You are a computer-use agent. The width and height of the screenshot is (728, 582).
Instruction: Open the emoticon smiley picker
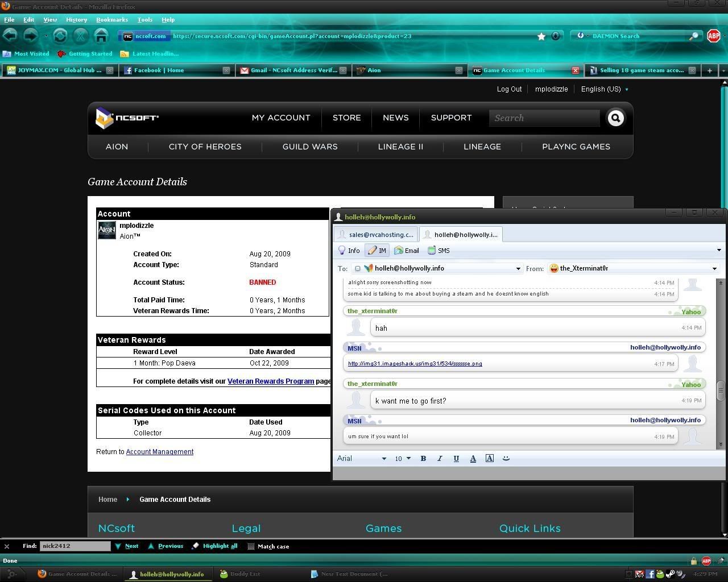coord(506,458)
